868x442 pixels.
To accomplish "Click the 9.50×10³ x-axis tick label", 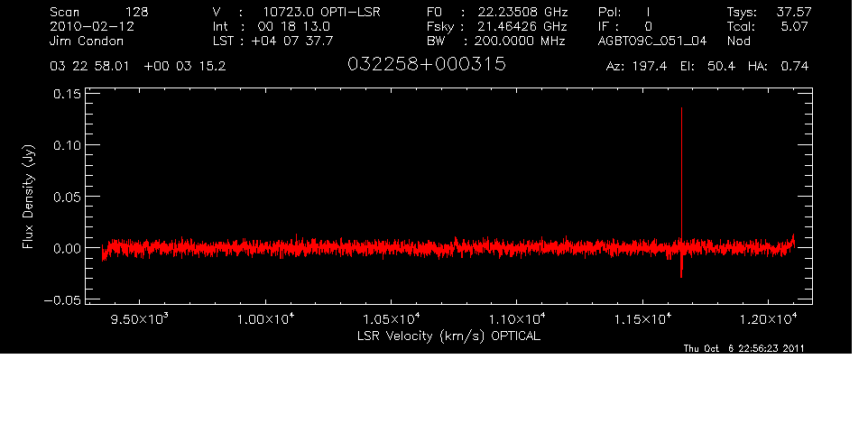I will pos(140,318).
